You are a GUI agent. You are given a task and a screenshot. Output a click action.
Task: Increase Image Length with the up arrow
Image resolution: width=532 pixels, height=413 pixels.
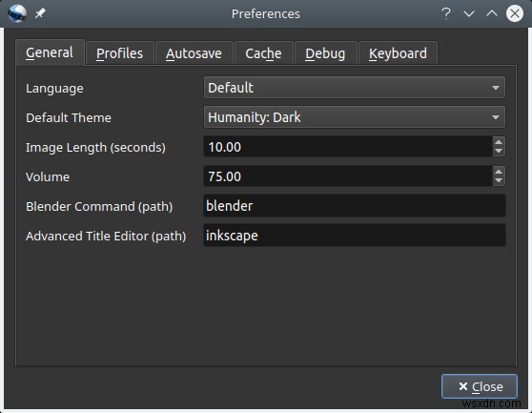(x=499, y=142)
